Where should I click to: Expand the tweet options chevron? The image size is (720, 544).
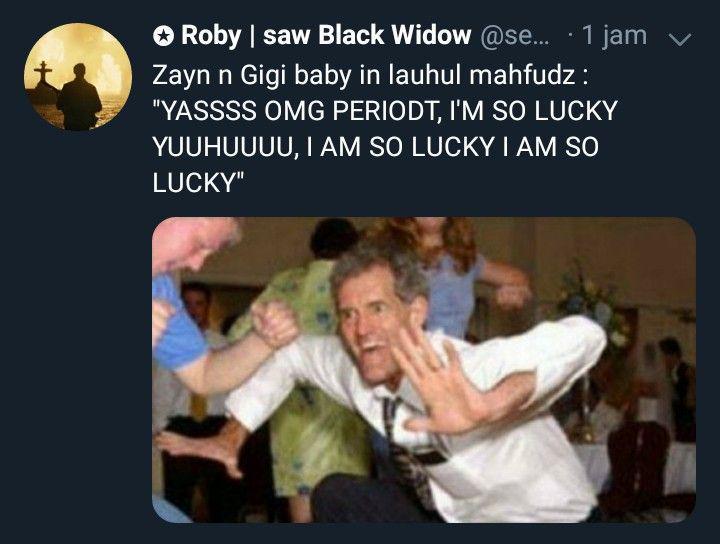[x=680, y=39]
